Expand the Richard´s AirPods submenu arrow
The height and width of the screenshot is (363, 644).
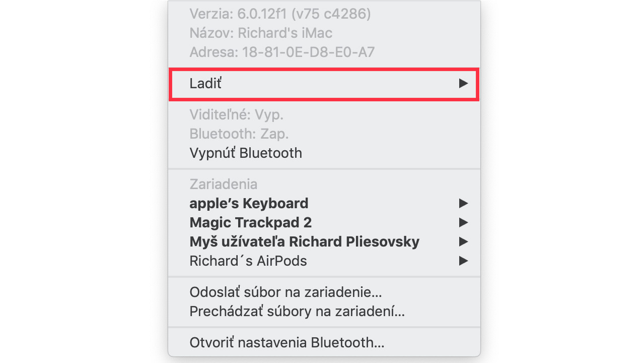(x=463, y=261)
